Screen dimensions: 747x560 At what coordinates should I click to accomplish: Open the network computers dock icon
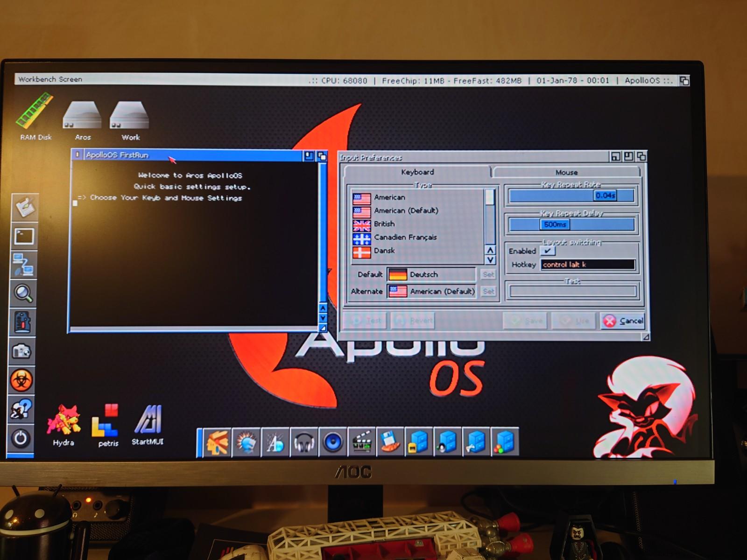click(23, 265)
